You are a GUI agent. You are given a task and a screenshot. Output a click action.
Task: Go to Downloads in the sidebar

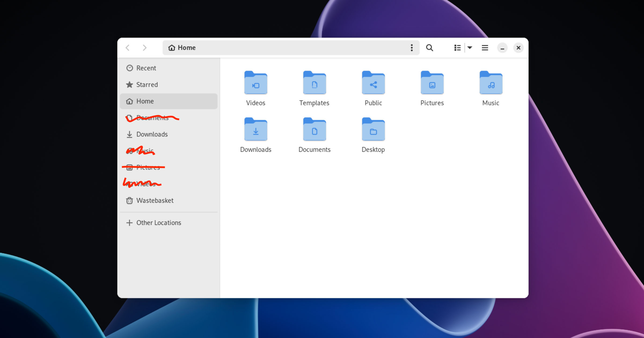tap(152, 134)
